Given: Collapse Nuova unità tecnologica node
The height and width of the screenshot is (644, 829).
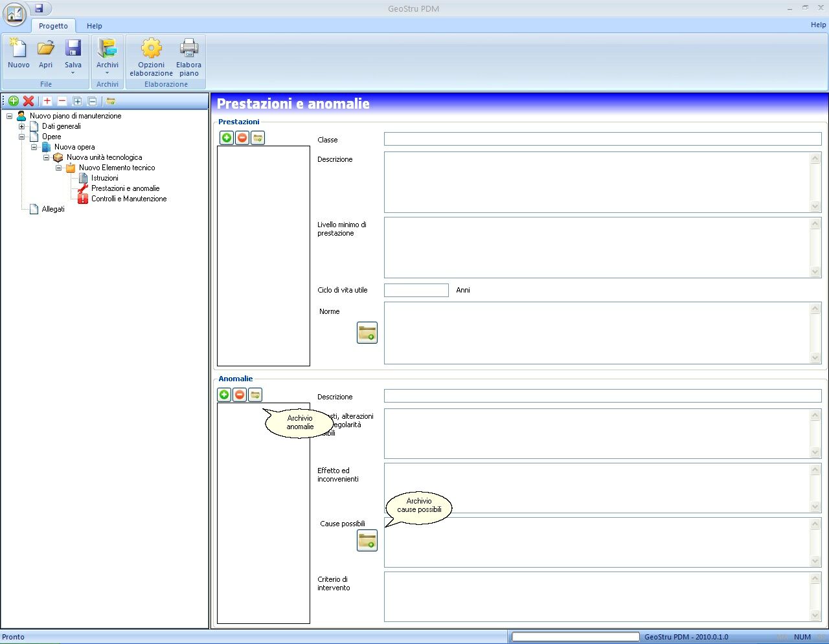Looking at the screenshot, I should point(46,157).
